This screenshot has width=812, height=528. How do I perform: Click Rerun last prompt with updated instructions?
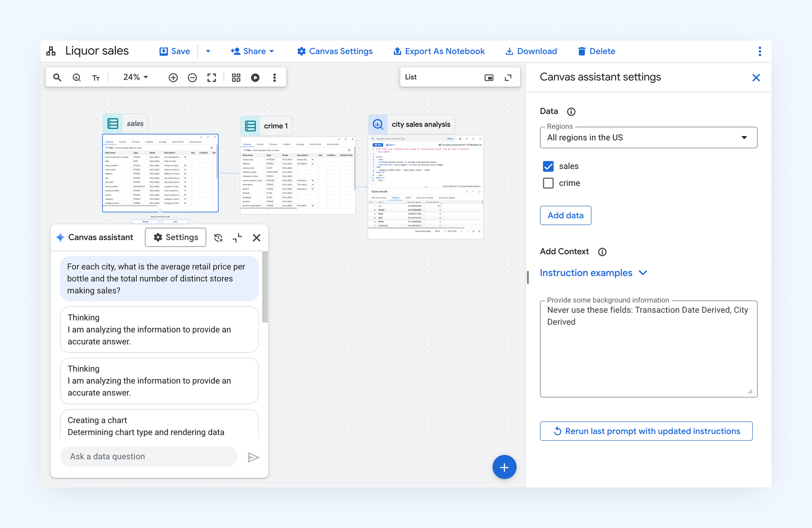point(646,431)
